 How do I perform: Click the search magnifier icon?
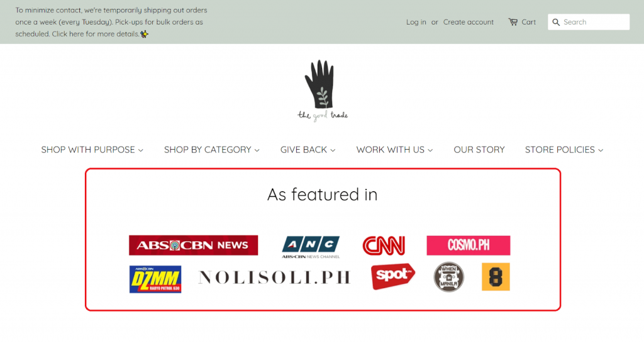[x=556, y=22]
